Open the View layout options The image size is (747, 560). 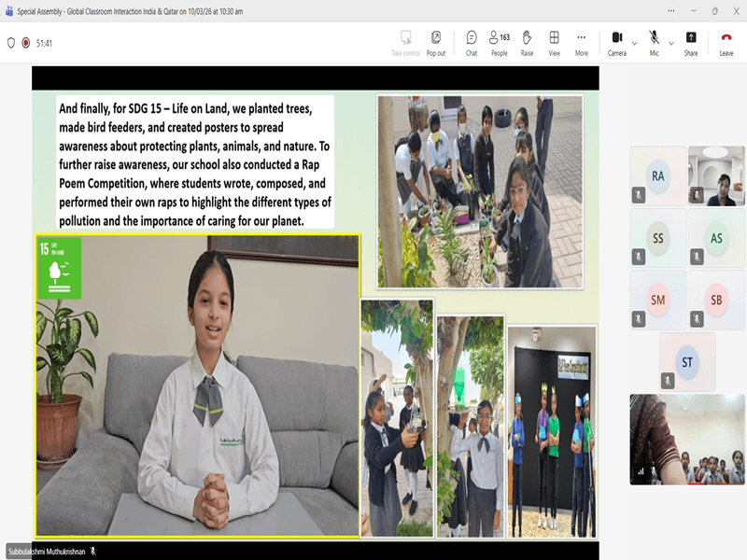coord(554,42)
